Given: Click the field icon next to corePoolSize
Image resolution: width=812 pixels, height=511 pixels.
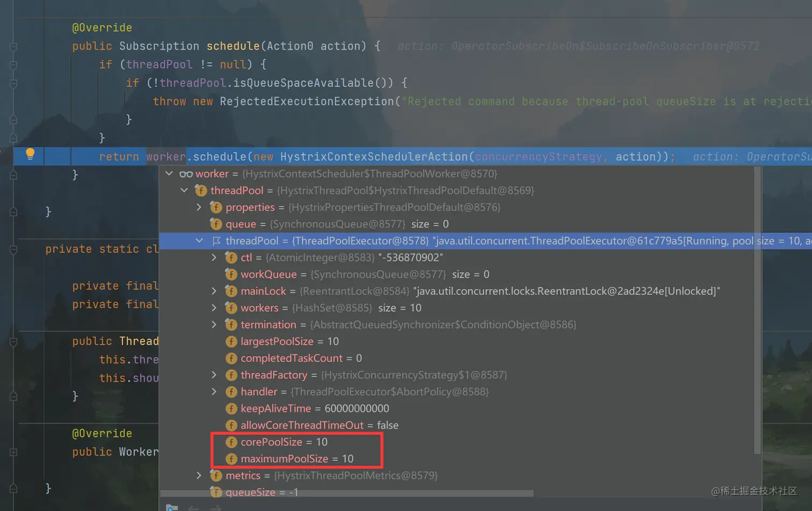Looking at the screenshot, I should click(231, 442).
